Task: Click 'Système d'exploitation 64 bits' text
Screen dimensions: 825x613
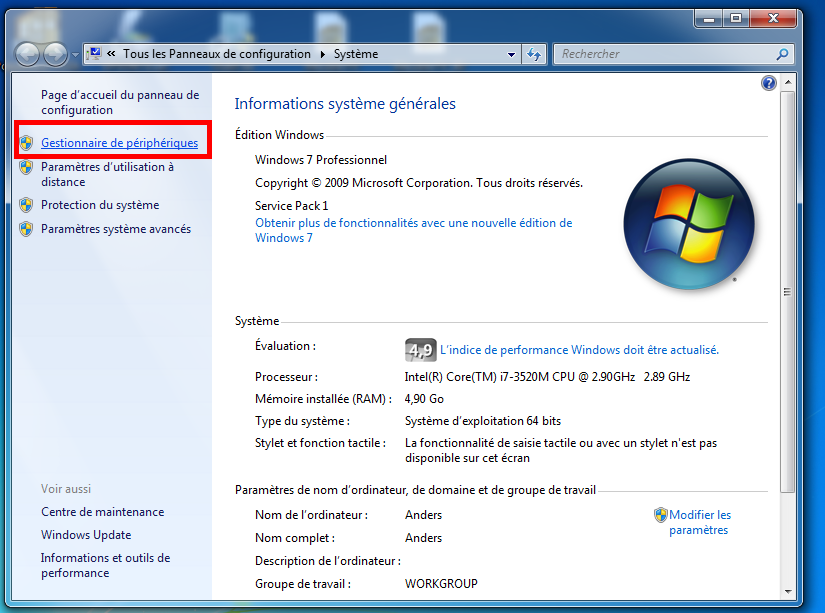Action: click(483, 421)
